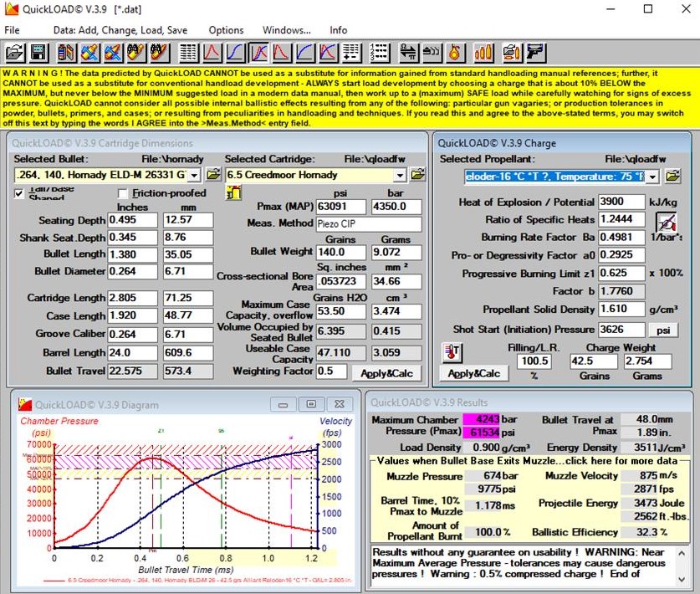
Task: Click the orange powder flask toolbar icon
Action: click(x=454, y=53)
